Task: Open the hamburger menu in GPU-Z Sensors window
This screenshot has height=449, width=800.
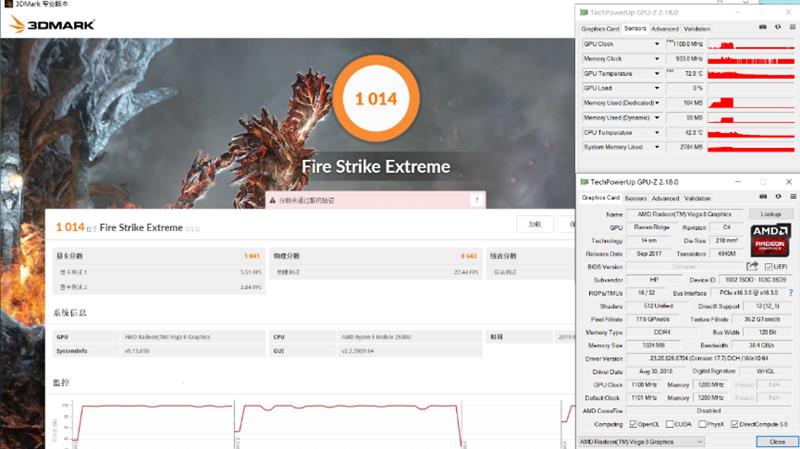Action: point(790,29)
